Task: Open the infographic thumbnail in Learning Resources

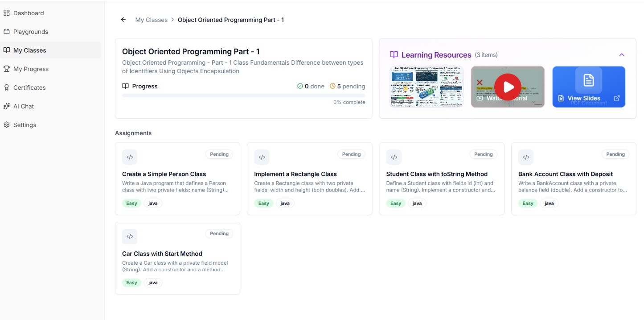Action: point(427,87)
